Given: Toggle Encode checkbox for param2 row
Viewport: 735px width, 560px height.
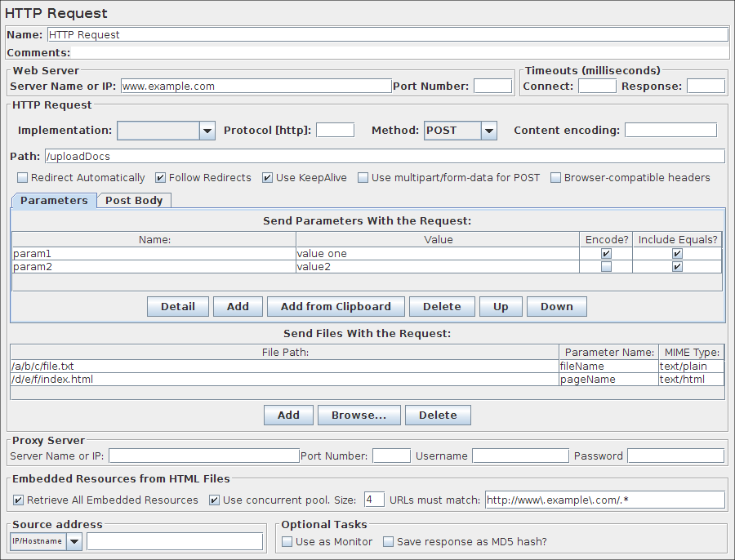Looking at the screenshot, I should coord(606,267).
